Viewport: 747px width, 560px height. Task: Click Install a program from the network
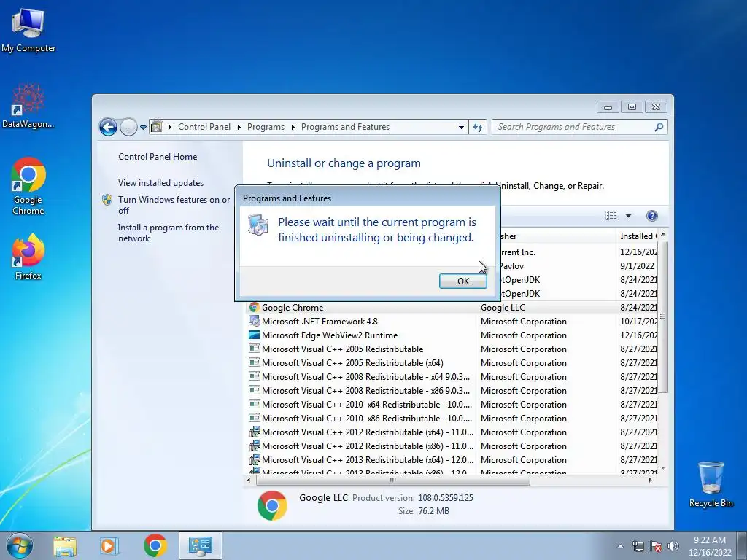(x=169, y=233)
